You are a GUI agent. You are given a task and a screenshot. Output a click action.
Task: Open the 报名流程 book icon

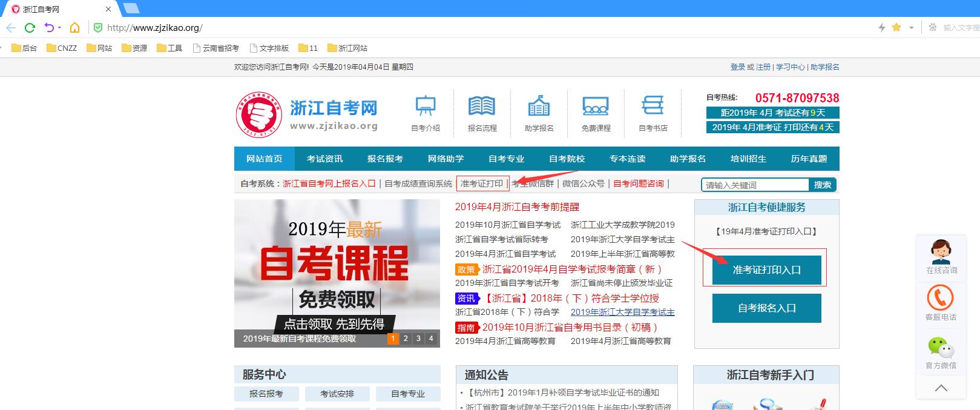tap(481, 106)
